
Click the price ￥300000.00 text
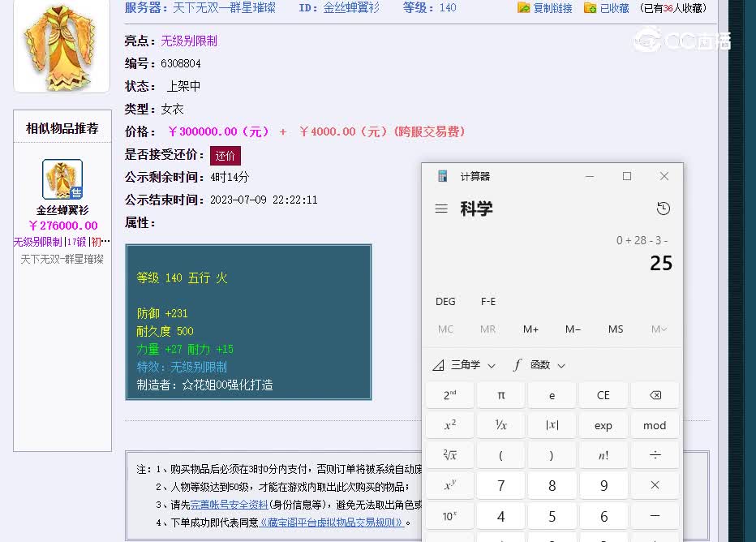[x=218, y=131]
